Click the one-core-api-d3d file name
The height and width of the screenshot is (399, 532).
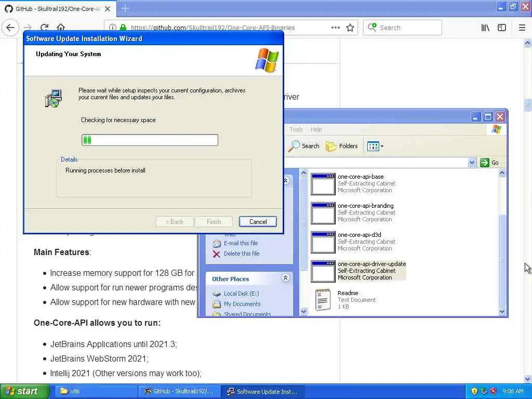[360, 235]
